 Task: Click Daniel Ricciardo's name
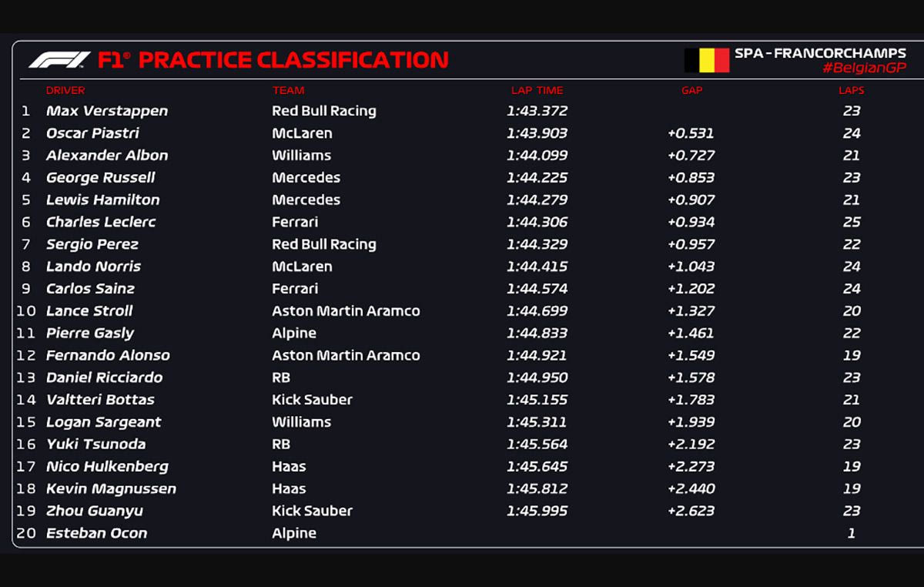(104, 378)
